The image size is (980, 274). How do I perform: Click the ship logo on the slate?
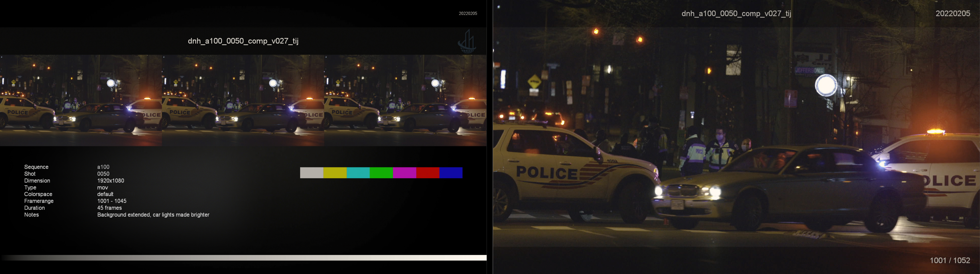coord(467,41)
